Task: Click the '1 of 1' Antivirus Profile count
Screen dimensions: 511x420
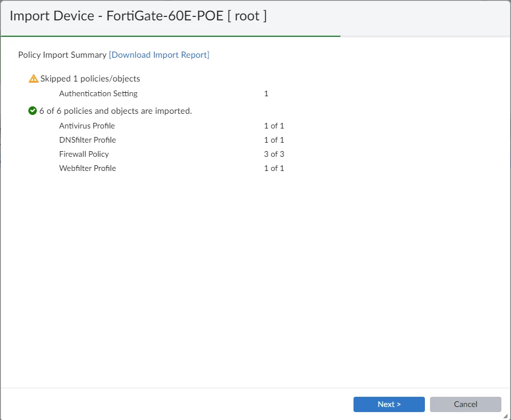Action: [274, 126]
